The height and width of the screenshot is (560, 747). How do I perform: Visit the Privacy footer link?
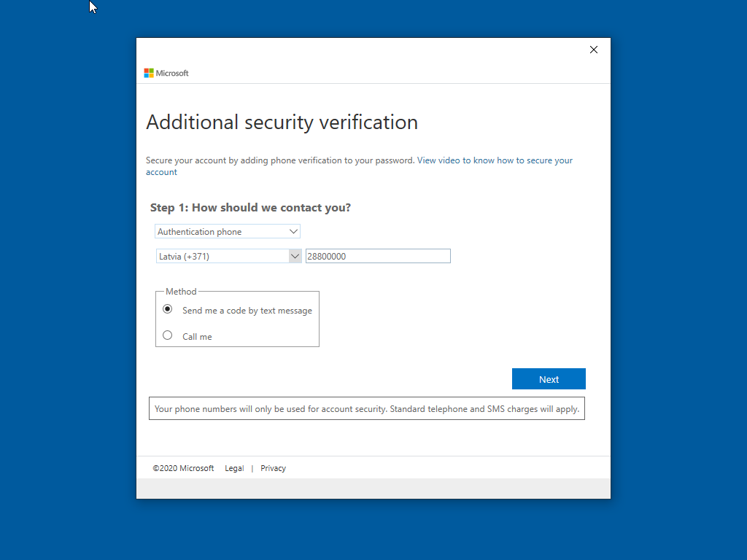click(273, 468)
